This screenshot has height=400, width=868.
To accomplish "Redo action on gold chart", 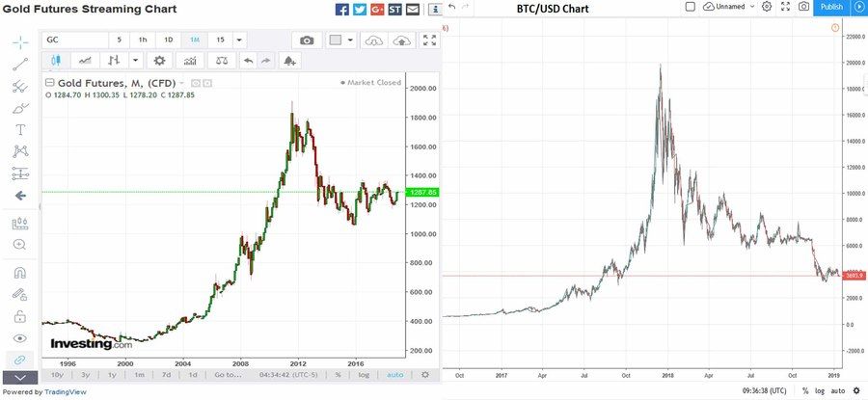I will [266, 61].
